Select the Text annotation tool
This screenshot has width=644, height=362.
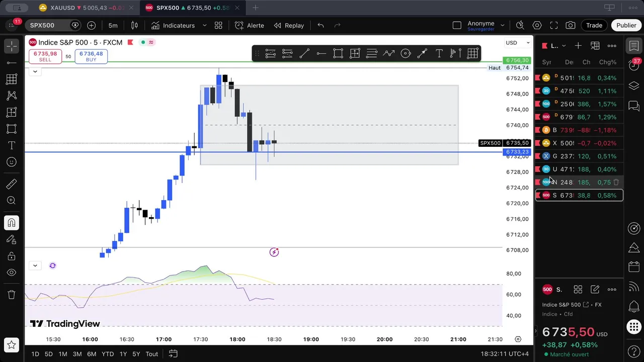(12, 145)
